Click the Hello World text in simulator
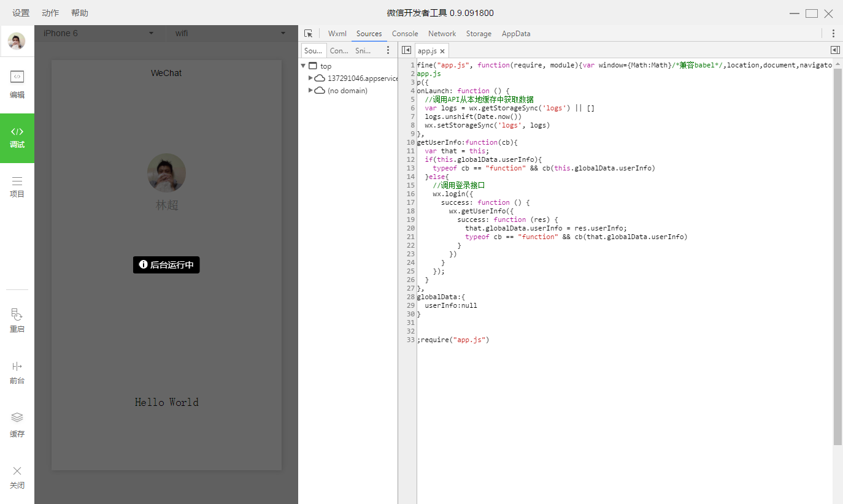 pyautogui.click(x=167, y=402)
